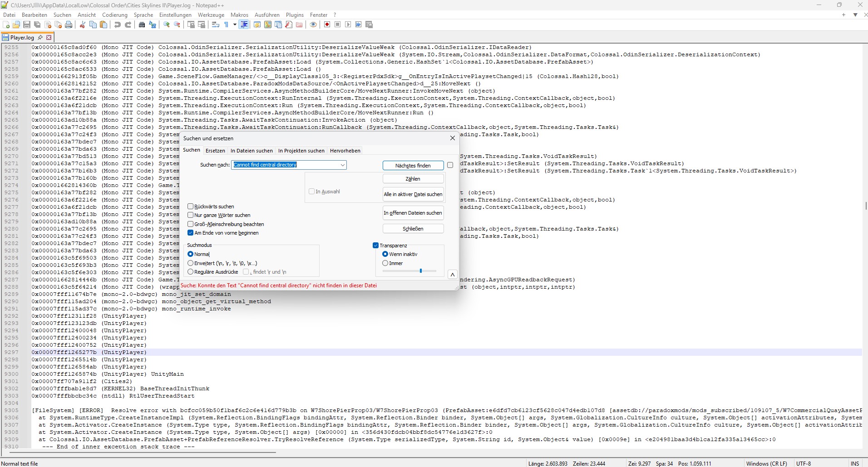
Task: Open the Makros menu
Action: 239,15
